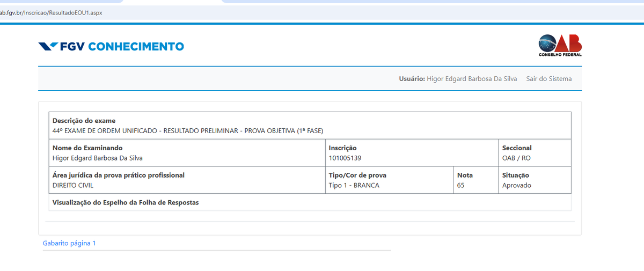Click the 'Inscrição' column label
Screen dimensions: 644x271
click(x=342, y=148)
